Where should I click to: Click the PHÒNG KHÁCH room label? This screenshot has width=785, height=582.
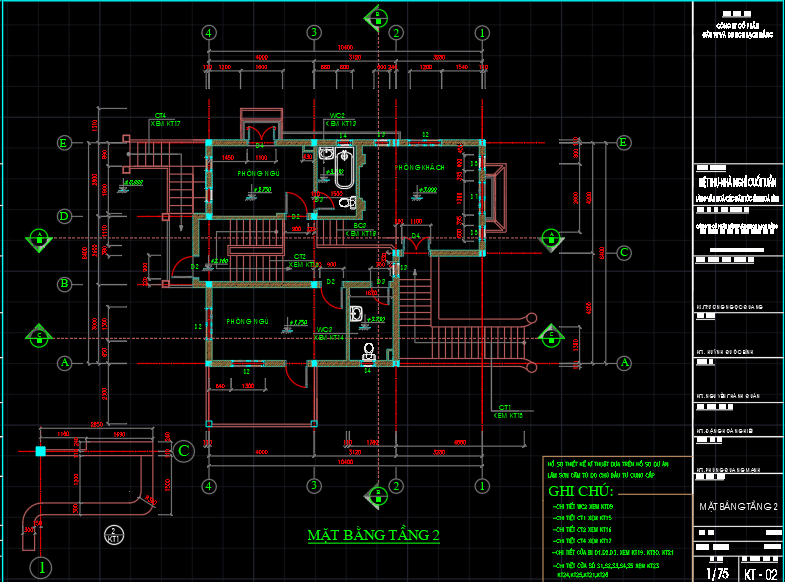coord(419,167)
